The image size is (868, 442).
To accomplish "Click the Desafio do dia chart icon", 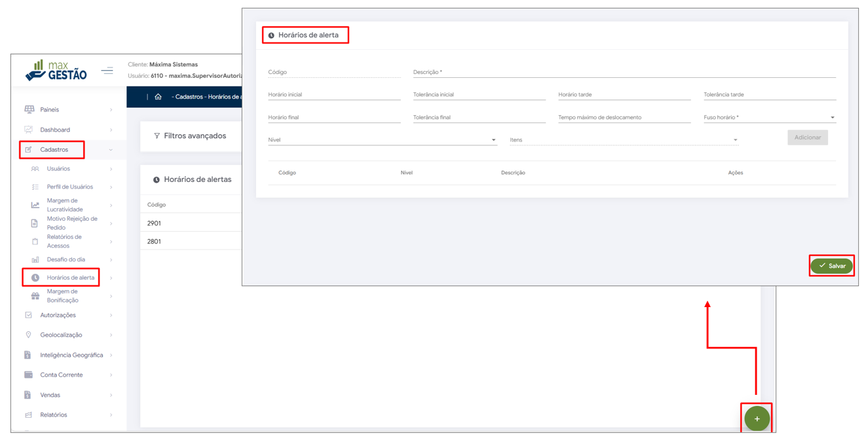I will tap(35, 260).
